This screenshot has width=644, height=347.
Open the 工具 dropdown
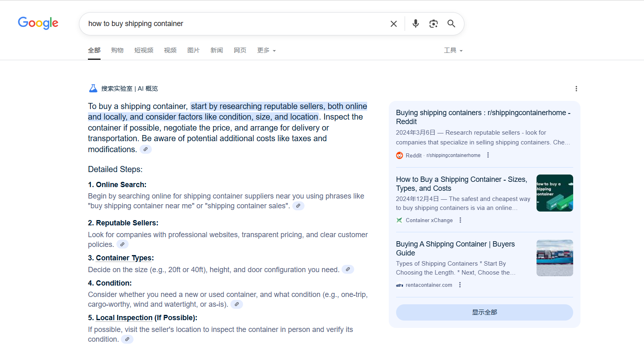click(453, 50)
